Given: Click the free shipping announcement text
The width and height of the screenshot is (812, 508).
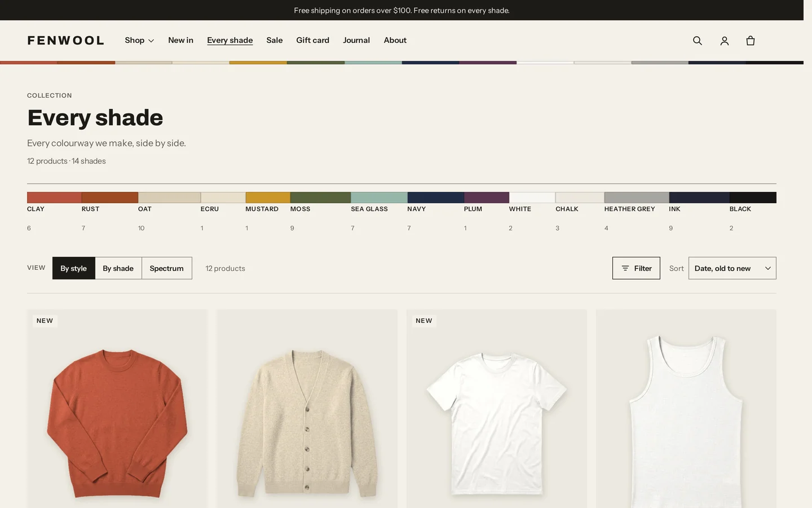Looking at the screenshot, I should click(x=401, y=10).
